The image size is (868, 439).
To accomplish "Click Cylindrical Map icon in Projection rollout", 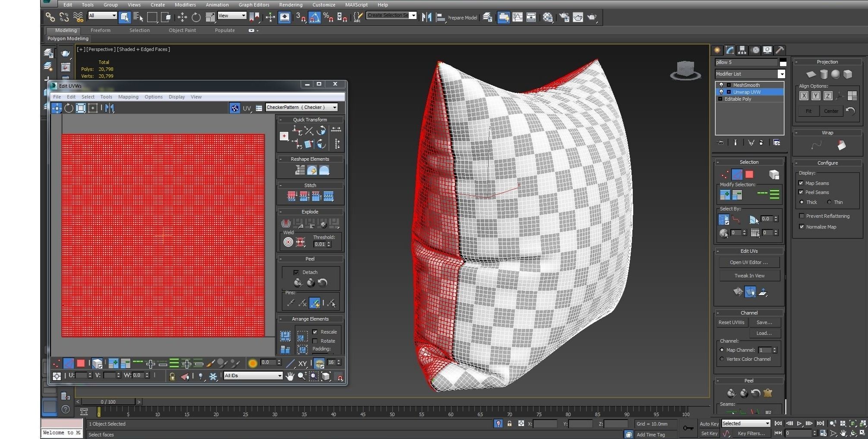I will [824, 74].
